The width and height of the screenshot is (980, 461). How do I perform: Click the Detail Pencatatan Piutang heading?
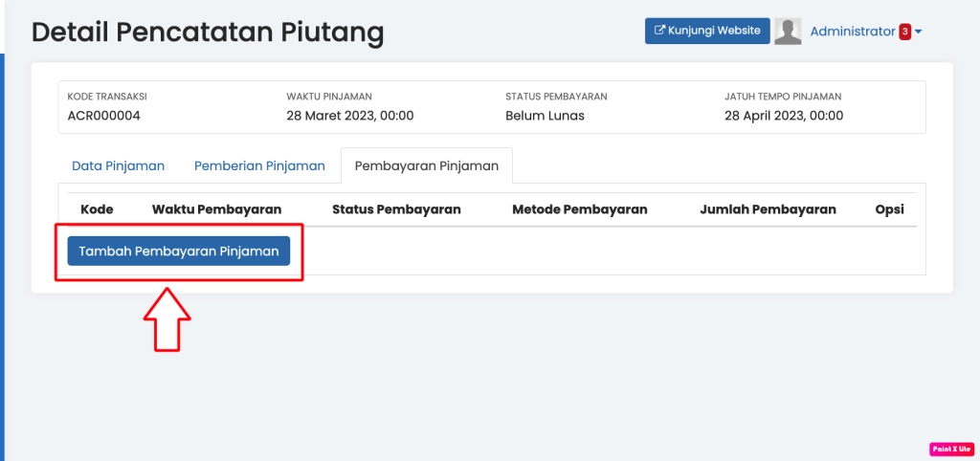(x=208, y=32)
